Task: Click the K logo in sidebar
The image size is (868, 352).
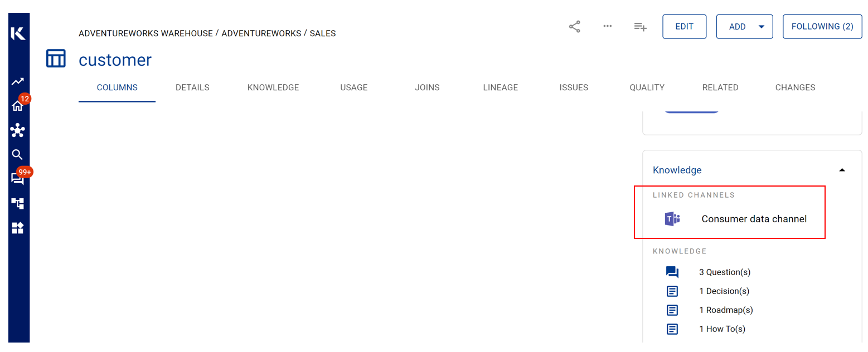Action: tap(18, 33)
